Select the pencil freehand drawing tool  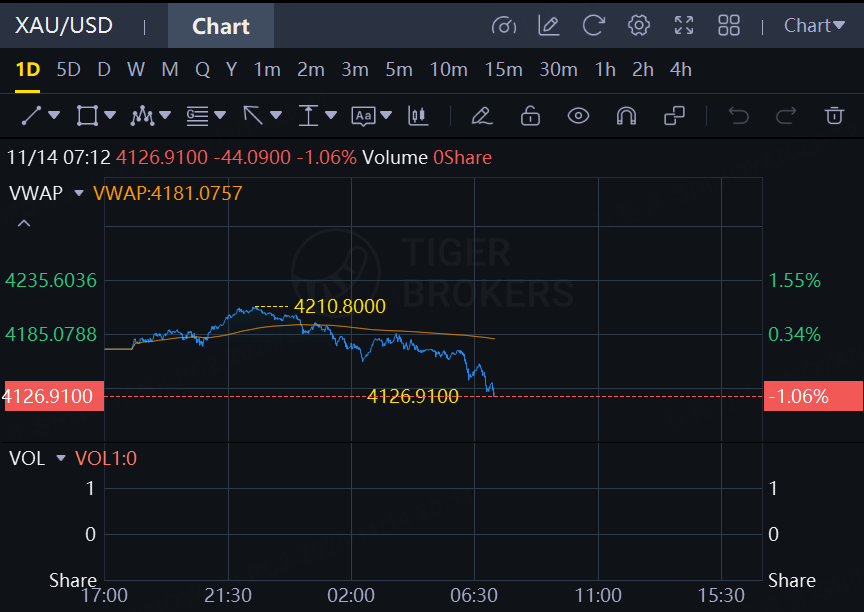click(x=482, y=116)
